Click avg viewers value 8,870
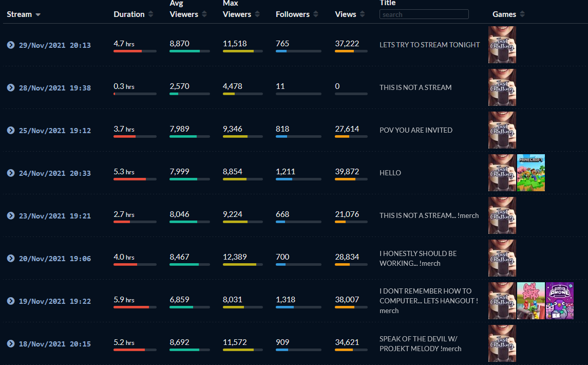Image resolution: width=588 pixels, height=365 pixels. tap(179, 44)
